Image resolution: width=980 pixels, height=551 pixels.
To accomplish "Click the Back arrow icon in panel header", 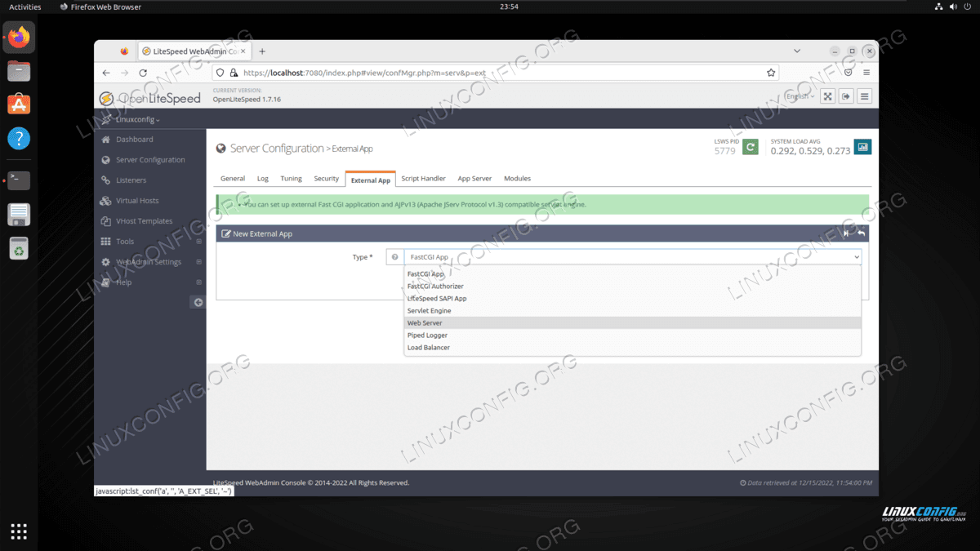I will [861, 233].
